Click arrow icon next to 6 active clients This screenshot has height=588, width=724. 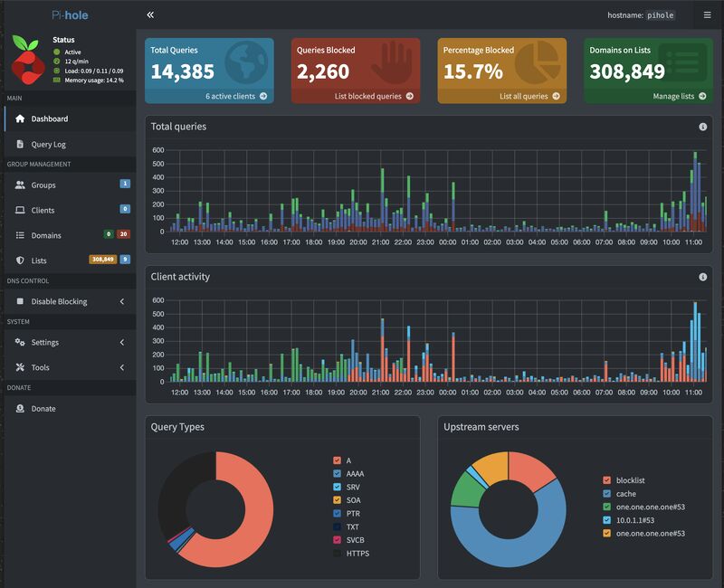point(263,96)
